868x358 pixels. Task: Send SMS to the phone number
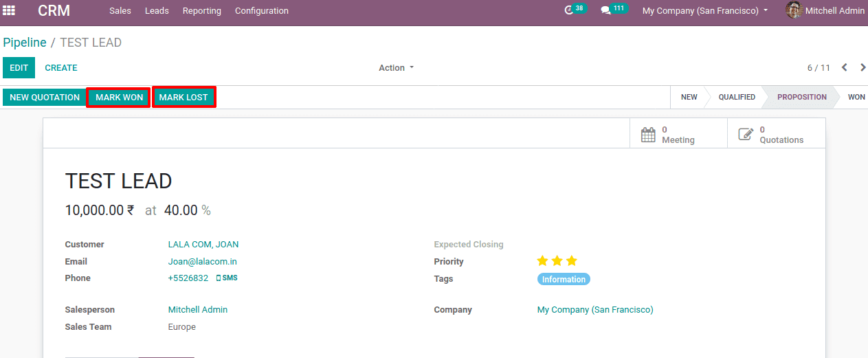(227, 278)
